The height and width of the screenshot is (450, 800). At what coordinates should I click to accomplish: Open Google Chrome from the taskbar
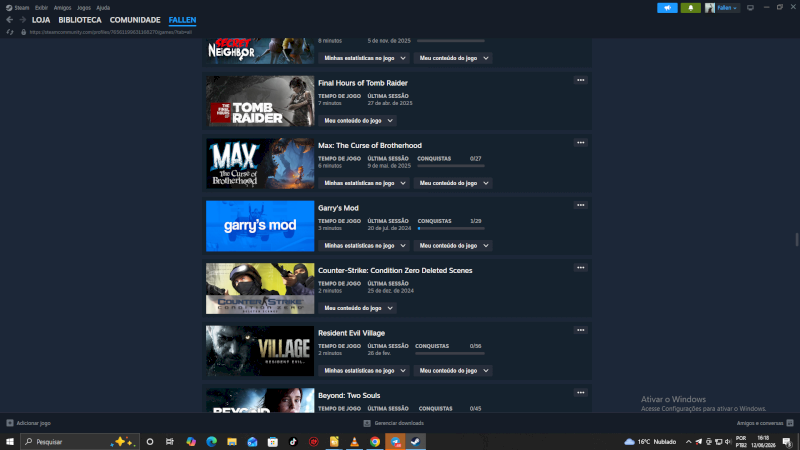pyautogui.click(x=375, y=441)
